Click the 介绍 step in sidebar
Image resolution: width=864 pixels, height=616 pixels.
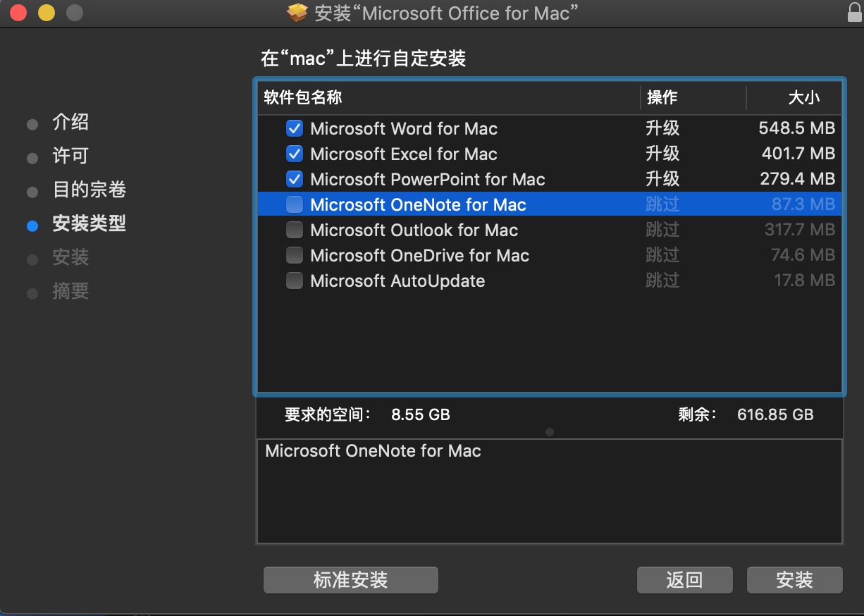pyautogui.click(x=70, y=123)
